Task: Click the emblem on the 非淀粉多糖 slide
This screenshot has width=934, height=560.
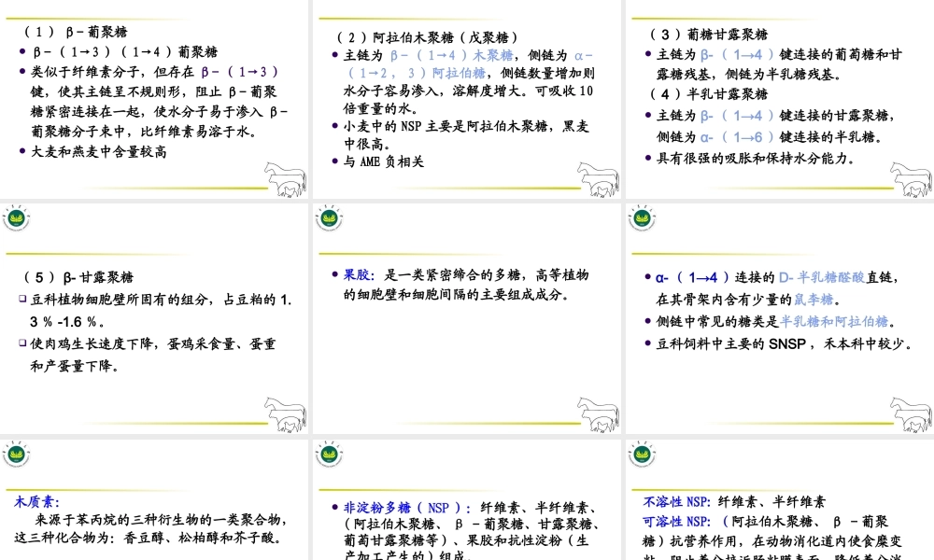Action: click(328, 452)
